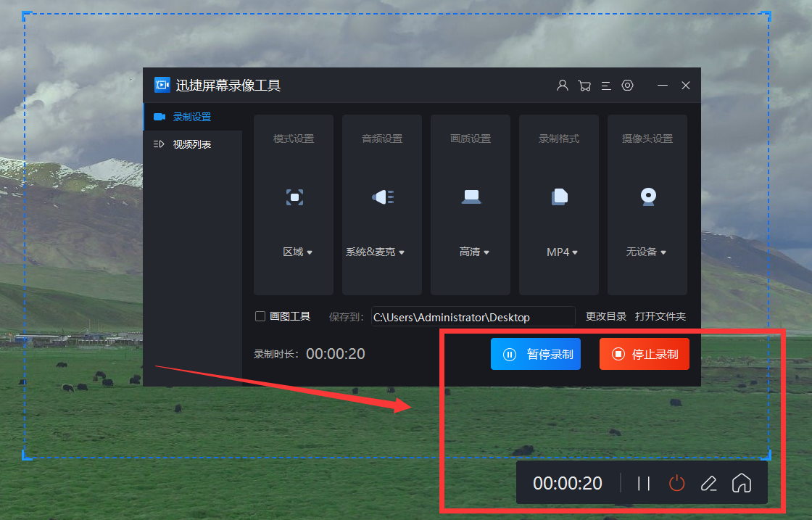
Task: Open the 摄像头设置 webcam icon
Action: pos(647,197)
